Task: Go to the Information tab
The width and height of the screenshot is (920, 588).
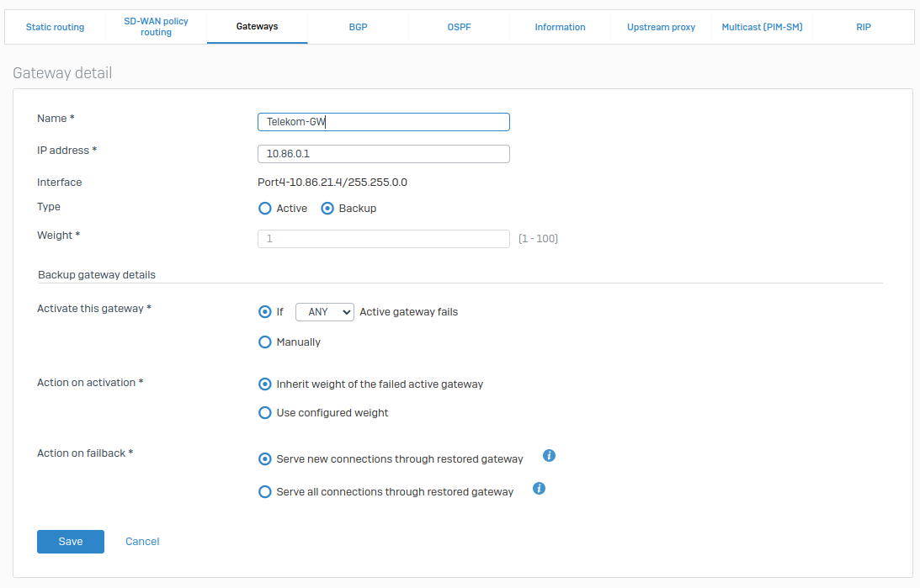Action: pos(560,26)
